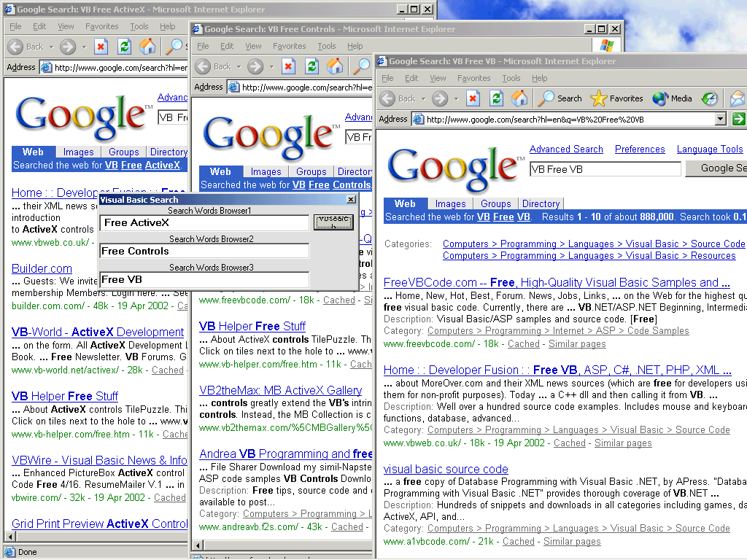747x560 pixels.
Task: Click Back arrow in VB Free Controls window
Action: pos(203,66)
